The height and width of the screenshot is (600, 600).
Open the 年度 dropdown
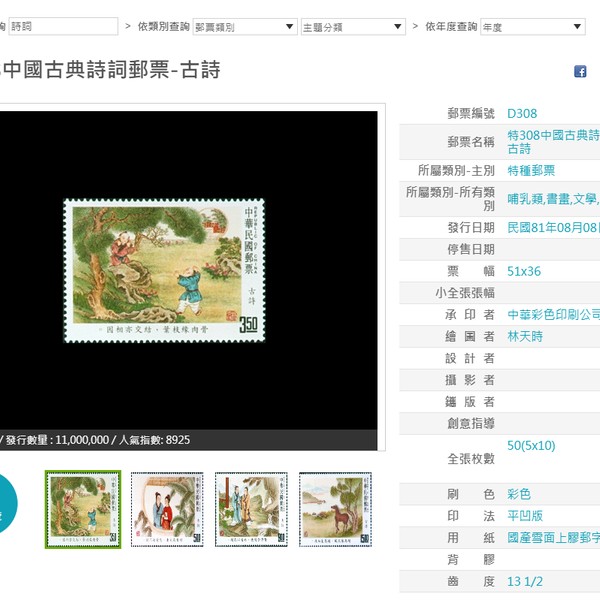coord(533,27)
